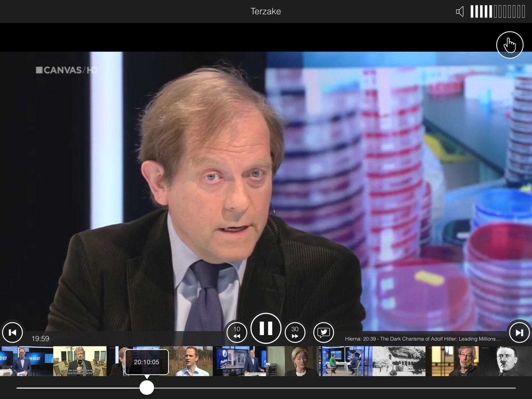The image size is (532, 399).
Task: Tap the hand gesture icon
Action: click(x=509, y=45)
